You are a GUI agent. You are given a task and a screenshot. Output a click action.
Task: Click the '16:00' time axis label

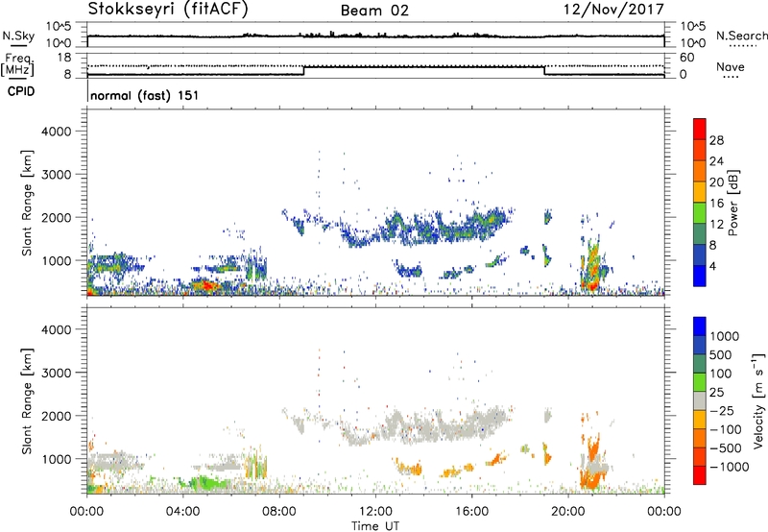[471, 512]
